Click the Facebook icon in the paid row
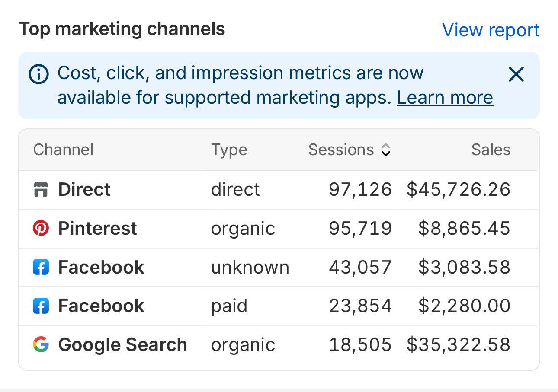Screen dimensions: 558x392 [x=41, y=306]
